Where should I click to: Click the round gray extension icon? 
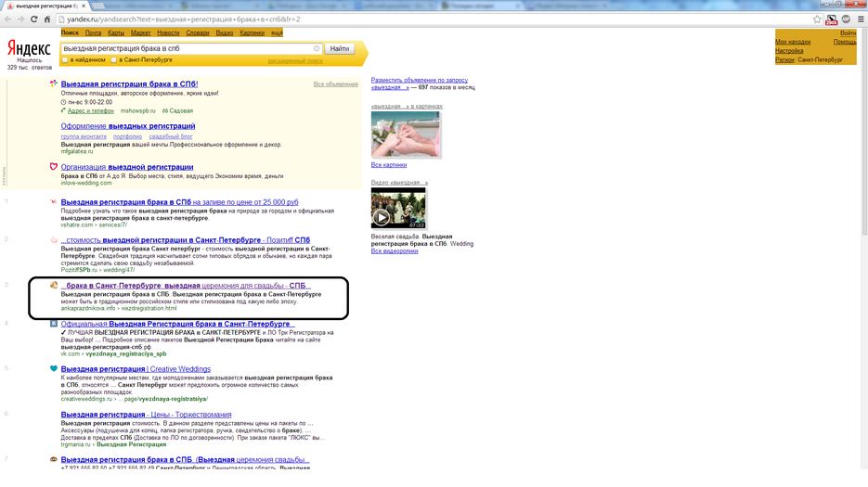coord(846,19)
